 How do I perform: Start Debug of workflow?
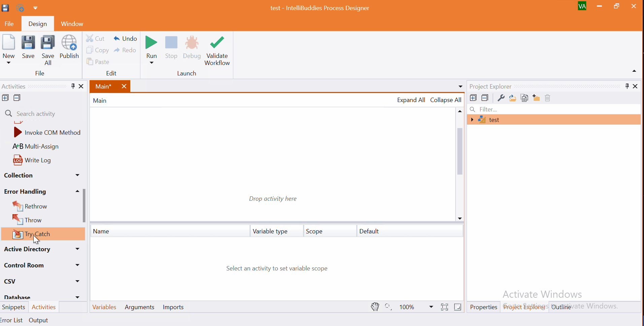pyautogui.click(x=192, y=47)
